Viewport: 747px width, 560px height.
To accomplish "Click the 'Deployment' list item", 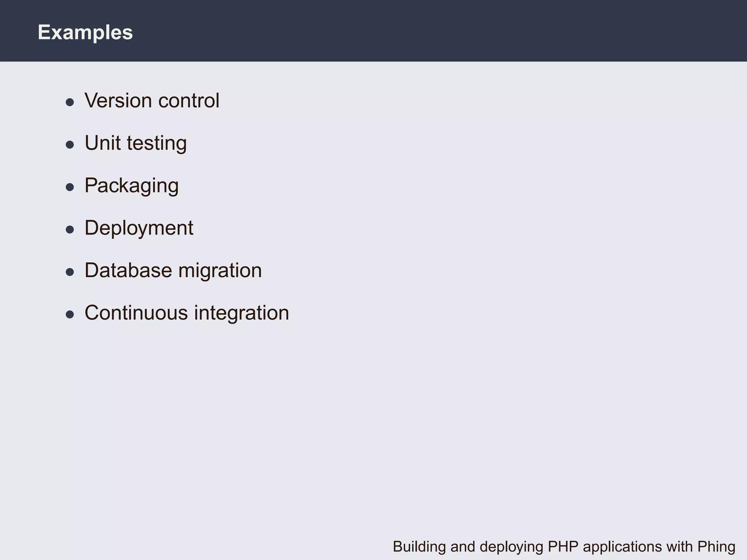I will (x=139, y=228).
